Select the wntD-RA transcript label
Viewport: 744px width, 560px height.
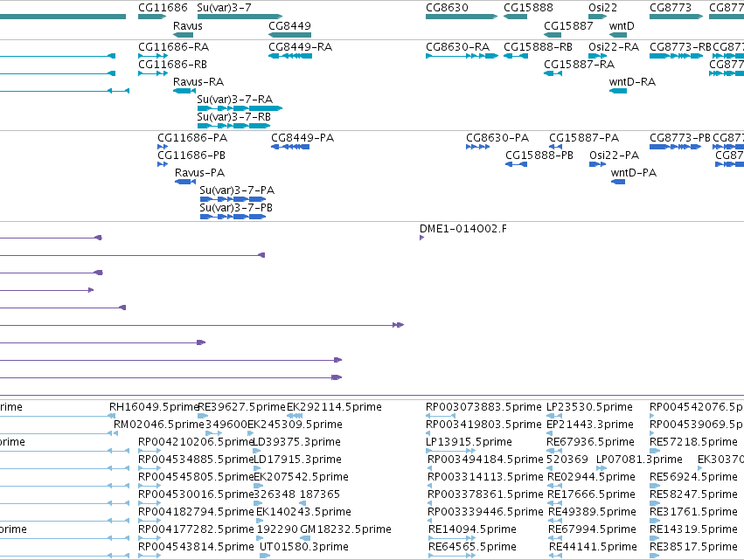point(632,81)
